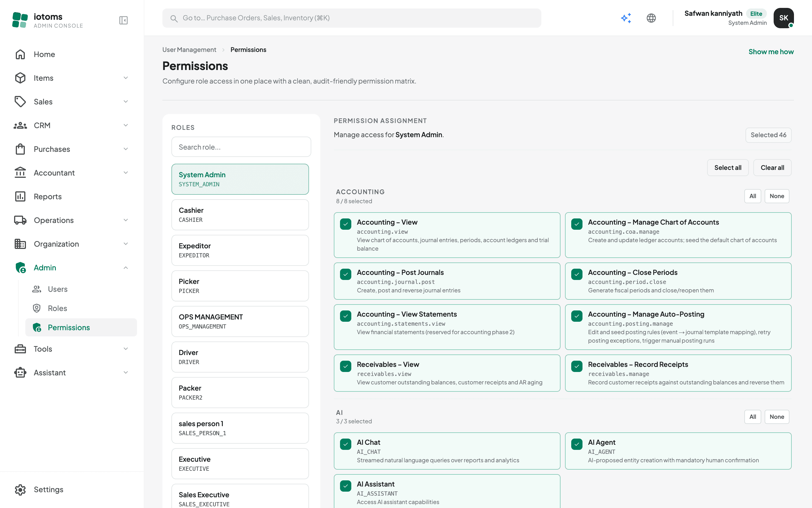Uncheck Accounting – Manage Auto-Posting checkbox
The height and width of the screenshot is (508, 812).
tap(577, 316)
